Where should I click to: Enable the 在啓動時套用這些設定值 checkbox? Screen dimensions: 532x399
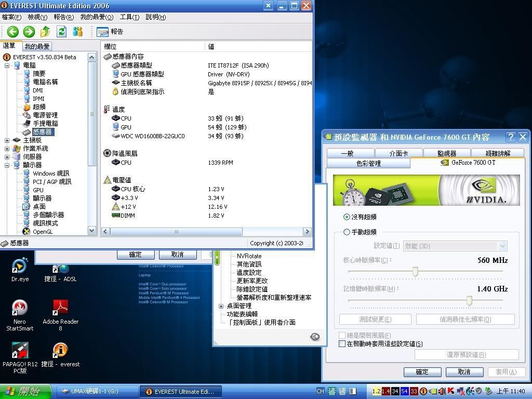point(342,344)
